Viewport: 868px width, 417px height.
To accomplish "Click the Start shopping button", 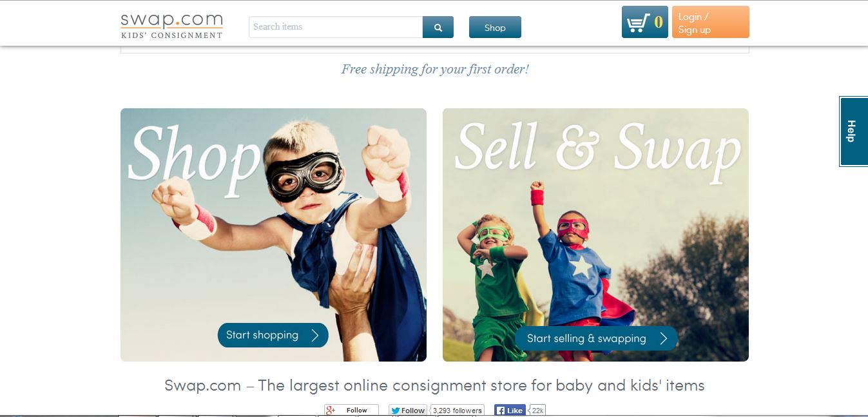I will point(273,335).
